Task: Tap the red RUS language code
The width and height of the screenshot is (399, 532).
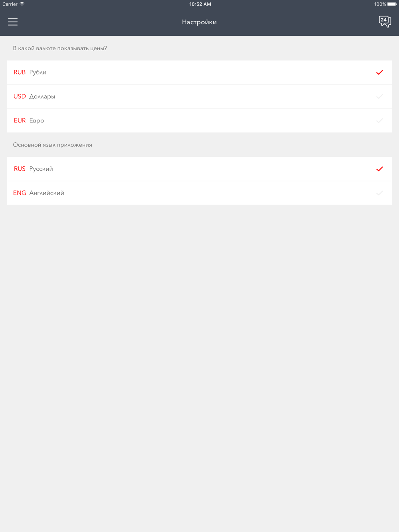Action: coord(20,169)
